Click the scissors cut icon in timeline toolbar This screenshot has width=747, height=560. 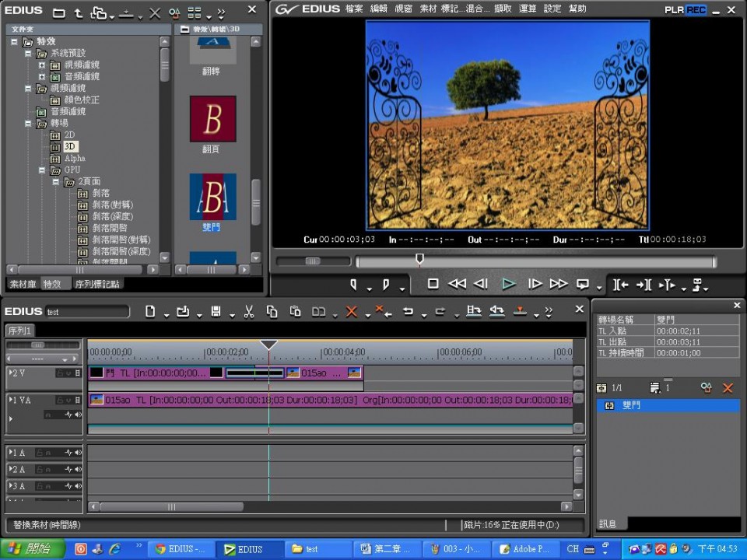click(x=249, y=312)
